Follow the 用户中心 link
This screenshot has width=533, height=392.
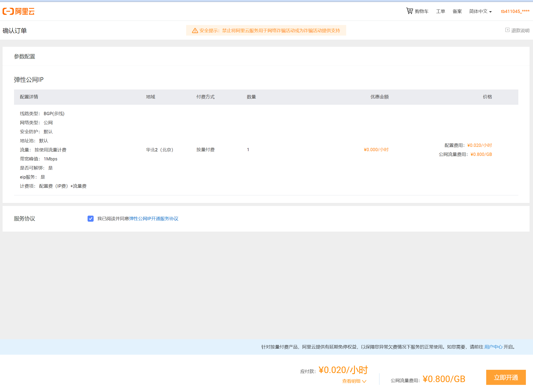coord(493,347)
